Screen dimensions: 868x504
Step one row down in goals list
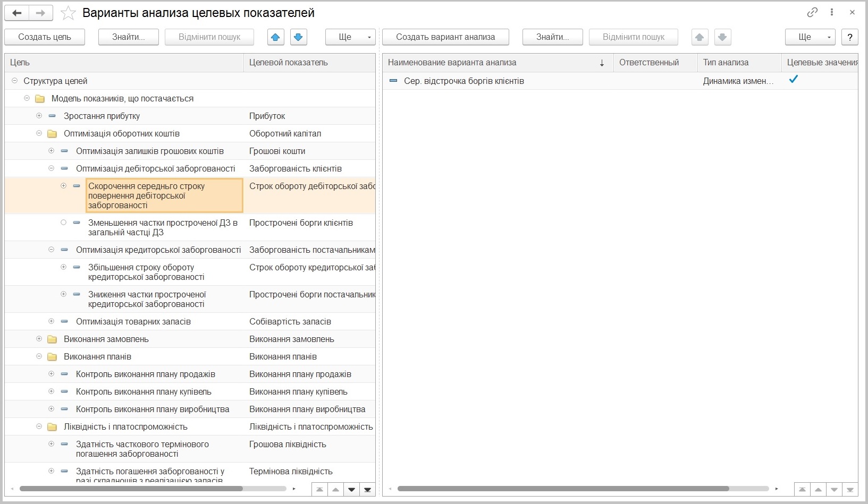351,489
